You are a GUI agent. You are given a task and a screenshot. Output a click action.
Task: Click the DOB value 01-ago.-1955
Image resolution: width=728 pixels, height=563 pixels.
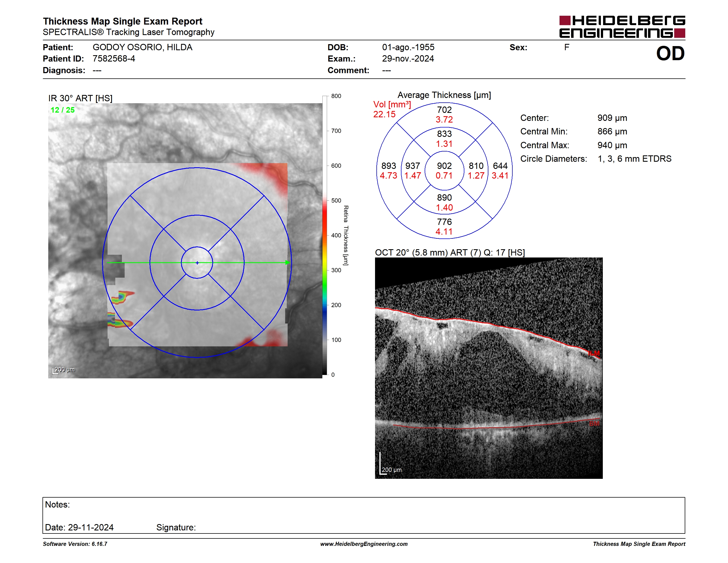click(x=408, y=47)
